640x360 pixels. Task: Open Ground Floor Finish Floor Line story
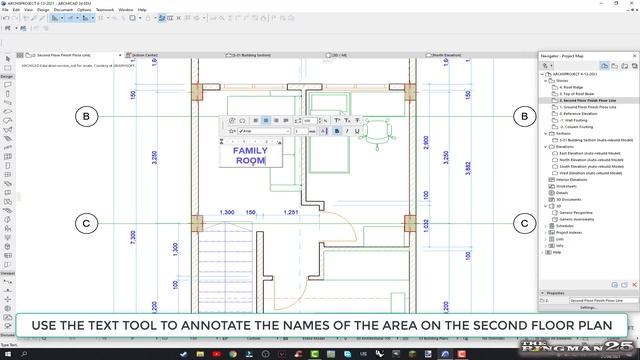click(587, 107)
